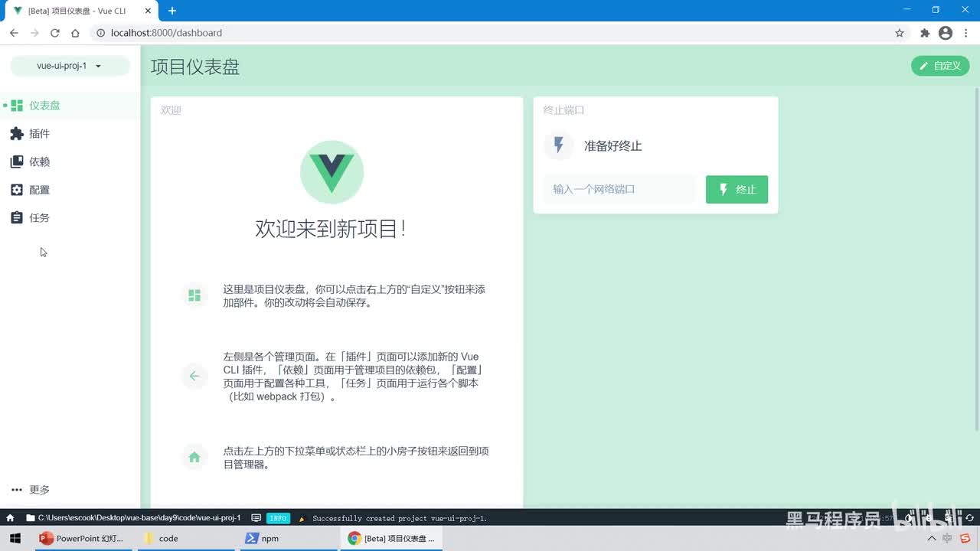Viewport: 980px width, 551px height.
Task: Click the 项目仪表盘 page title
Action: click(195, 67)
